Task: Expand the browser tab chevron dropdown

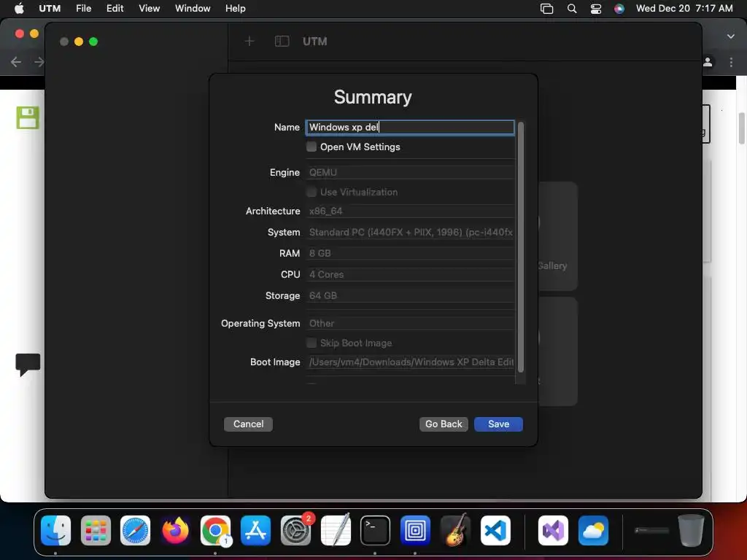Action: [731, 36]
